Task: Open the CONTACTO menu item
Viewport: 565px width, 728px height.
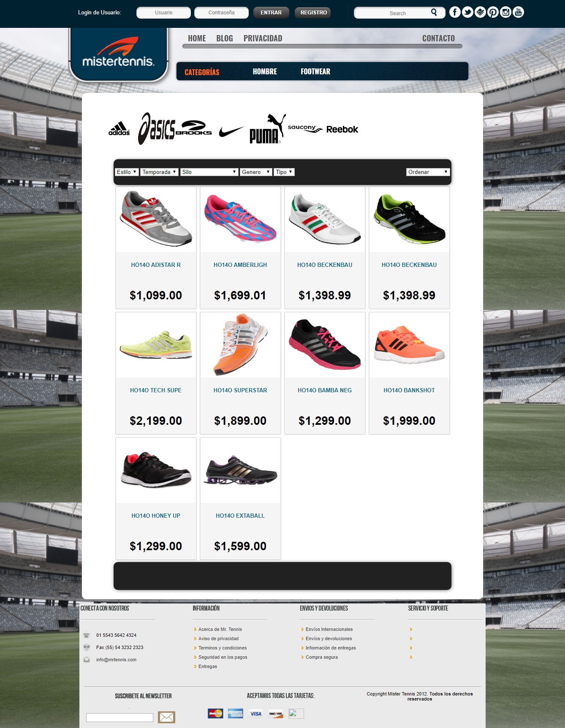Action: coord(438,38)
